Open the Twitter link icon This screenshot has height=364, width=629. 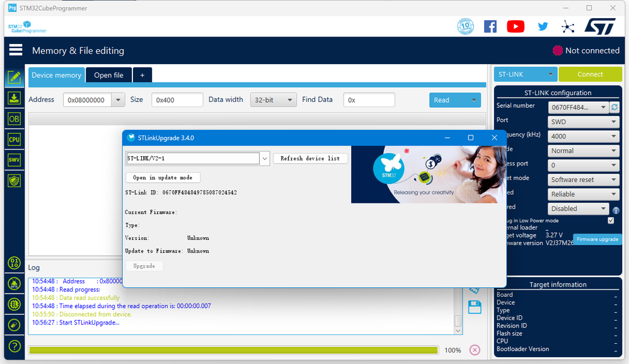[x=543, y=26]
